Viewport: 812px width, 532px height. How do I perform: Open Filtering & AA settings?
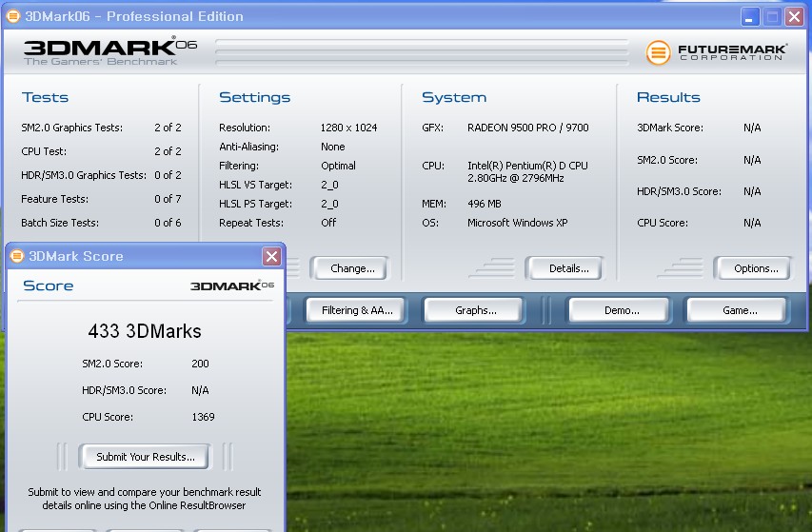(357, 310)
